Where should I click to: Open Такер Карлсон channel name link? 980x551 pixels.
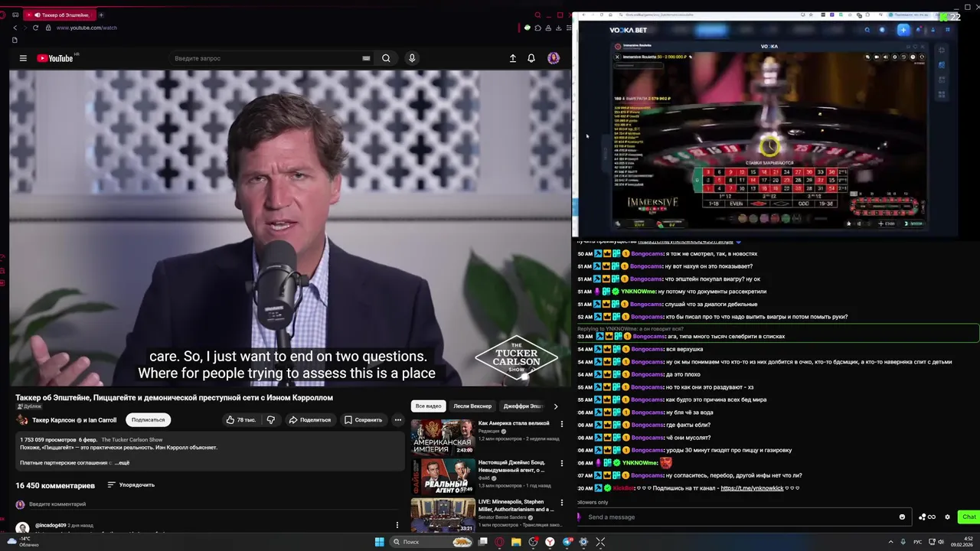tap(54, 420)
